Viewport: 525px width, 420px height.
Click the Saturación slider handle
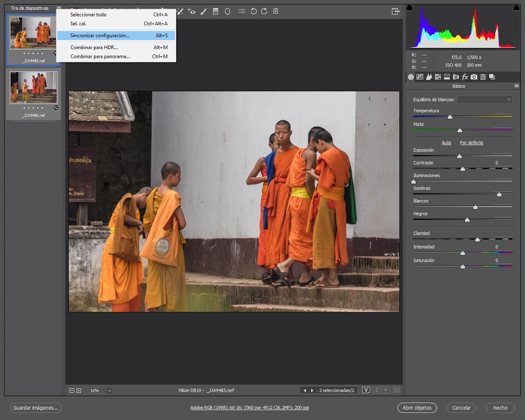pyautogui.click(x=463, y=267)
